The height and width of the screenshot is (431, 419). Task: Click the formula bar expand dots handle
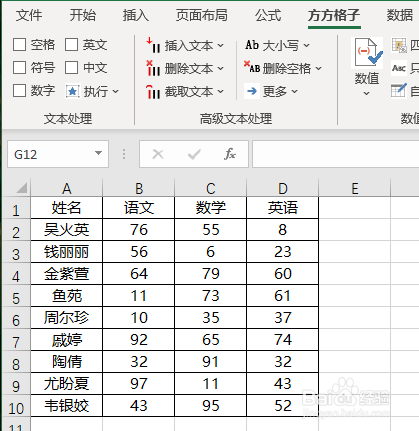coord(124,154)
